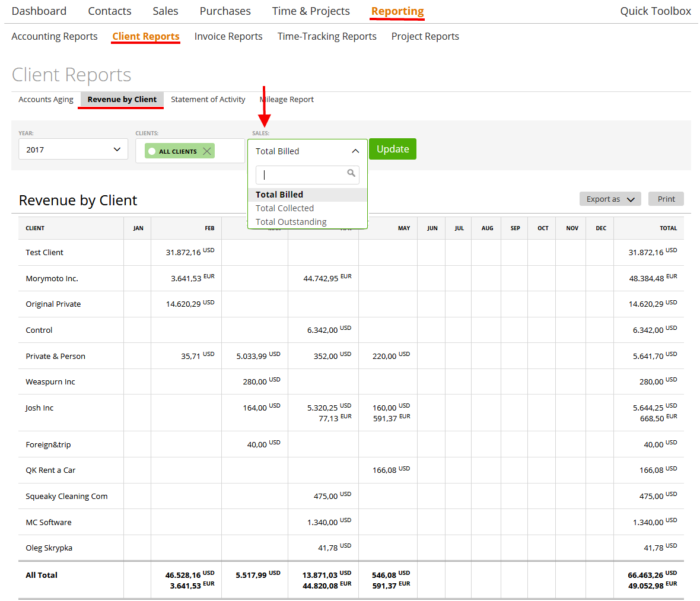The width and height of the screenshot is (700, 601).
Task: Navigate to the Dashboard
Action: (x=39, y=11)
